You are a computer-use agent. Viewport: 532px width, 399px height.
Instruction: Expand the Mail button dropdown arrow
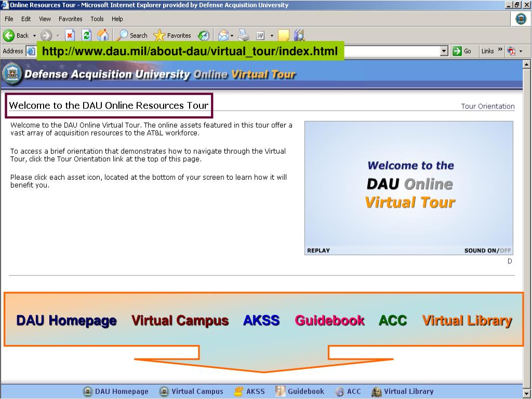click(232, 36)
